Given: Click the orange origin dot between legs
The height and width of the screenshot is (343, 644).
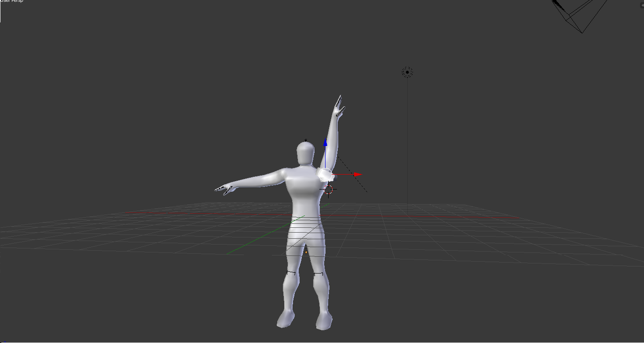Looking at the screenshot, I should [x=306, y=252].
